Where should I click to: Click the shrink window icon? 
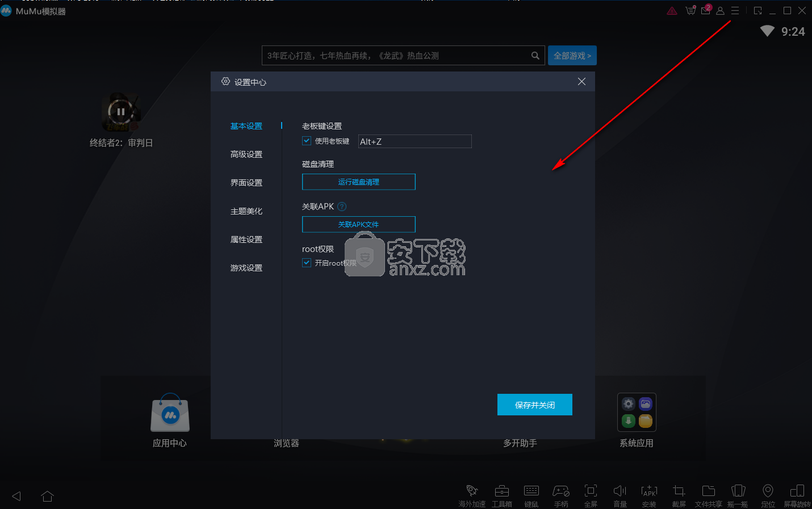757,11
